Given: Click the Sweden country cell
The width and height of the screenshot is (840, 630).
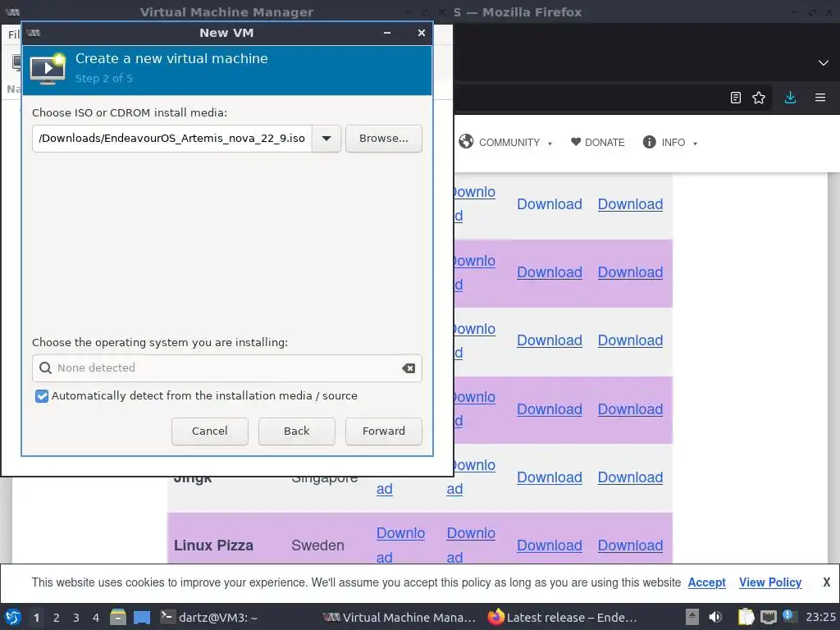Looking at the screenshot, I should [x=317, y=546].
